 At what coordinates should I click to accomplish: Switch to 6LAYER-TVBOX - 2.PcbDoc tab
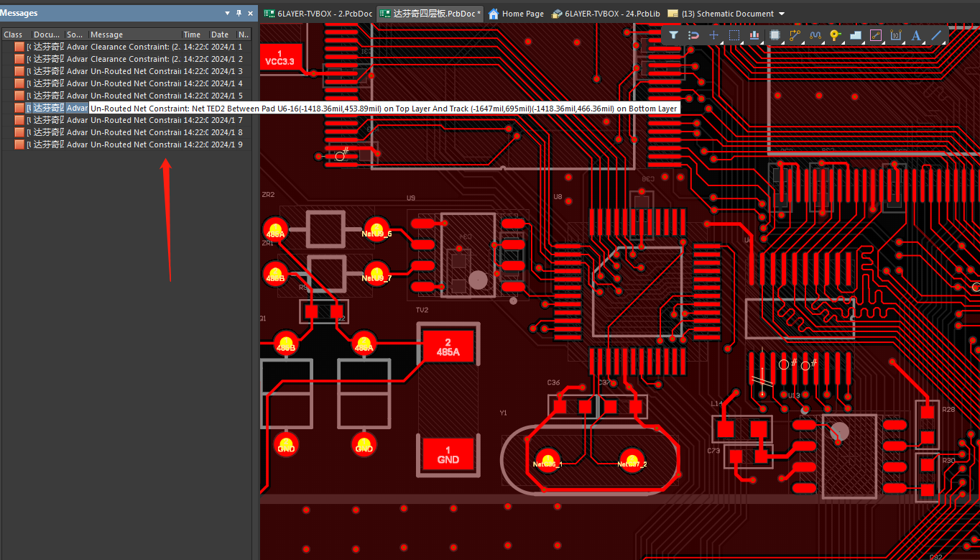[318, 14]
